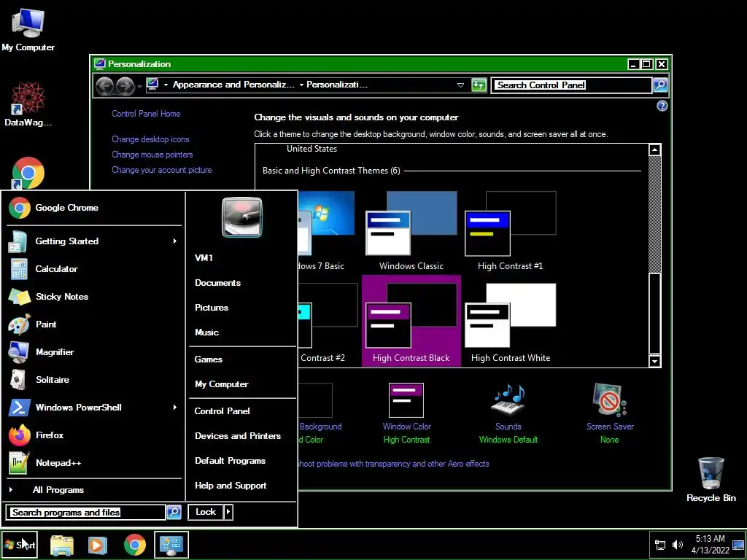Screen dimensions: 747x560
Task: Open Windows PowerShell from Start menu
Action: pyautogui.click(x=94, y=407)
